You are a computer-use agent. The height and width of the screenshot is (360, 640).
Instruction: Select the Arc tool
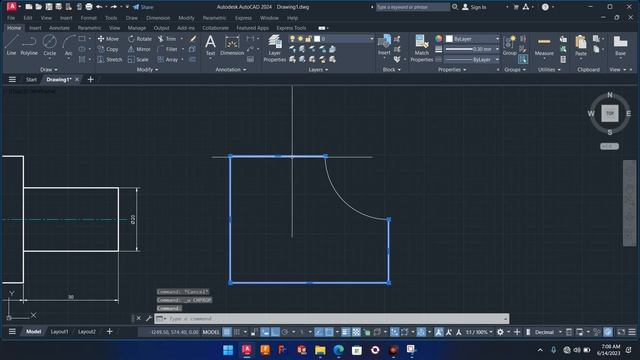[x=69, y=45]
